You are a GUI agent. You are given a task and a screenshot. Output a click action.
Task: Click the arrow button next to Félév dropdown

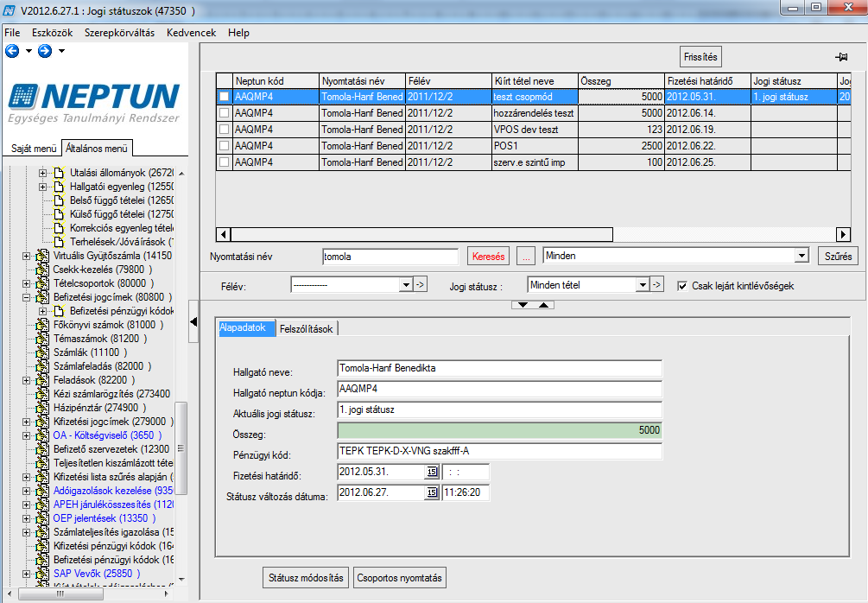click(420, 284)
